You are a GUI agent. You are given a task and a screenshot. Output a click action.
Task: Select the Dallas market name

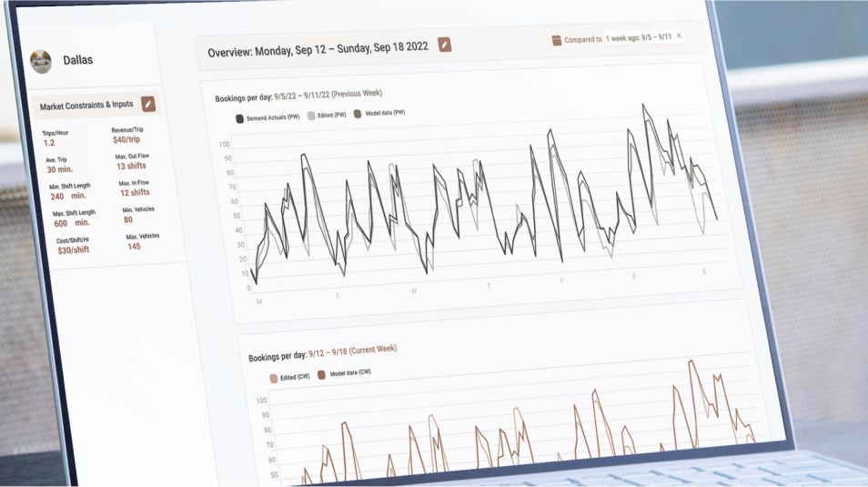click(x=77, y=60)
